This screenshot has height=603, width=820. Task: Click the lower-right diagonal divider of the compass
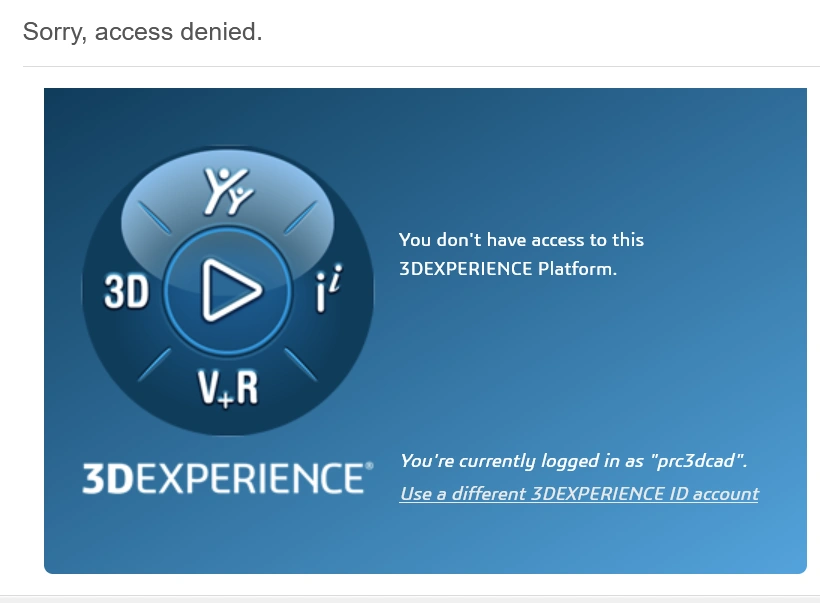click(x=301, y=365)
